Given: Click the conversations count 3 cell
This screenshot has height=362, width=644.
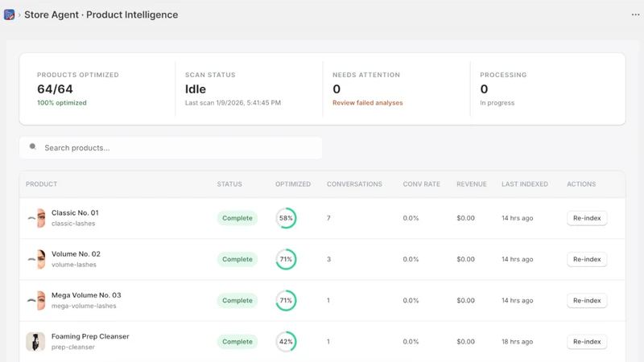Looking at the screenshot, I should pos(328,259).
